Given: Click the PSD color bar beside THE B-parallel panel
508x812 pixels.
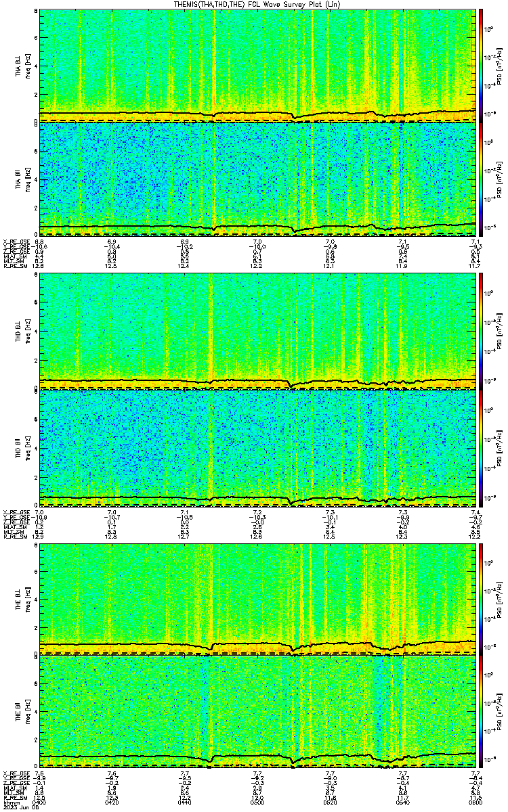Looking at the screenshot, I should (x=482, y=712).
